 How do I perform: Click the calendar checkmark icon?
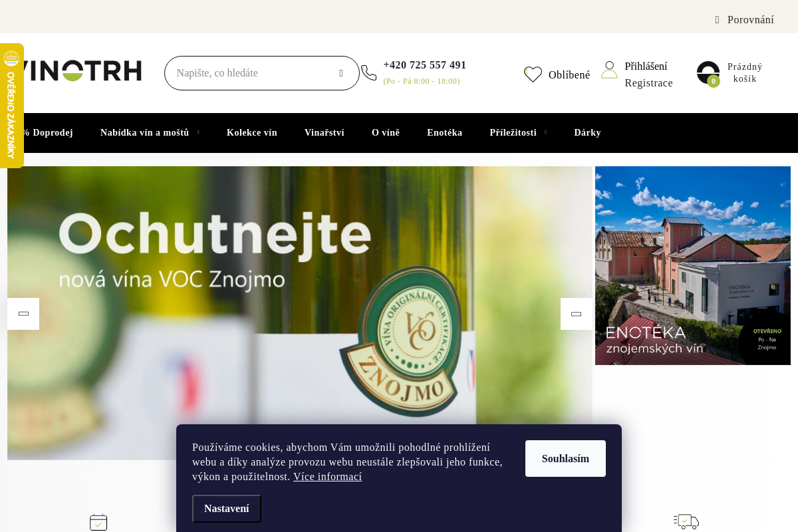click(98, 522)
